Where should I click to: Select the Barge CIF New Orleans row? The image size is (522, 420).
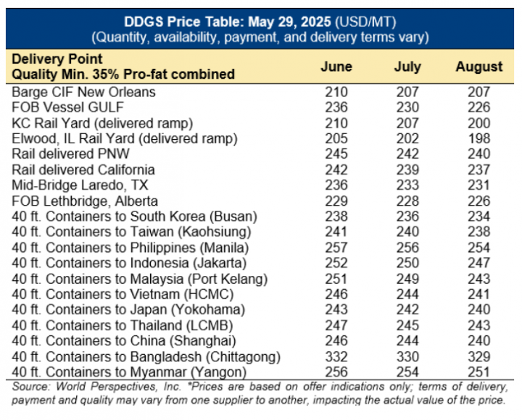coord(260,92)
